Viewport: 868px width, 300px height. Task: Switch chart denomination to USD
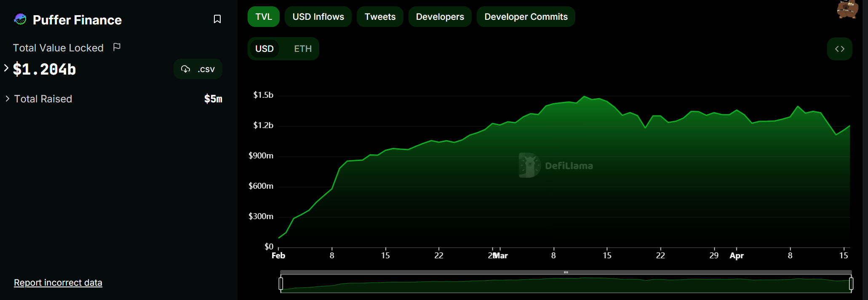[x=264, y=49]
